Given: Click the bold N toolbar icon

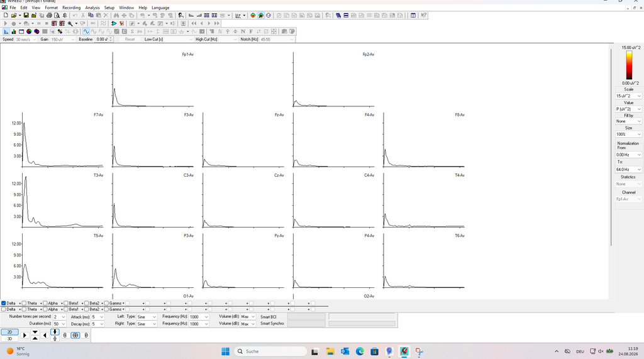Looking at the screenshot, I should (243, 31).
